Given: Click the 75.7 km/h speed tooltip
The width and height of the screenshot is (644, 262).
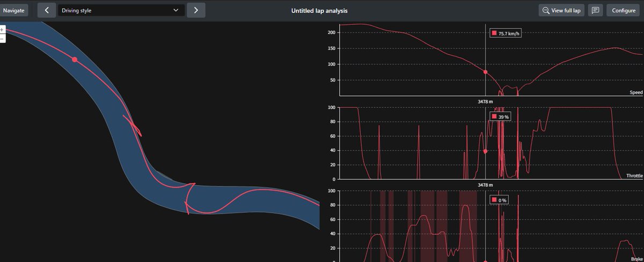Looking at the screenshot, I should [506, 33].
